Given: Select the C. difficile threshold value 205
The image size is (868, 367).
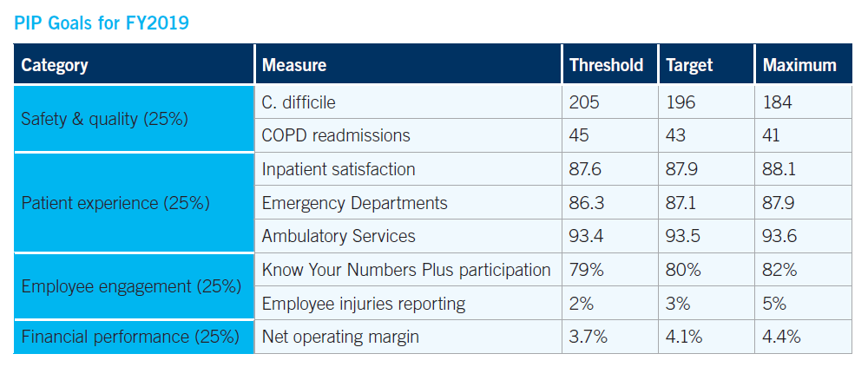Looking at the screenshot, I should click(584, 102).
